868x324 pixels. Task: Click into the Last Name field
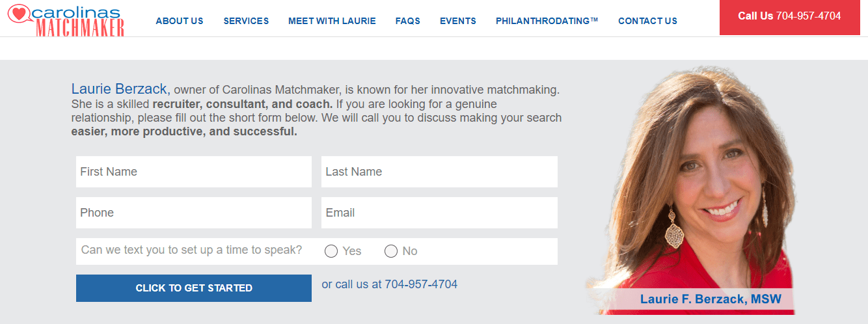439,172
